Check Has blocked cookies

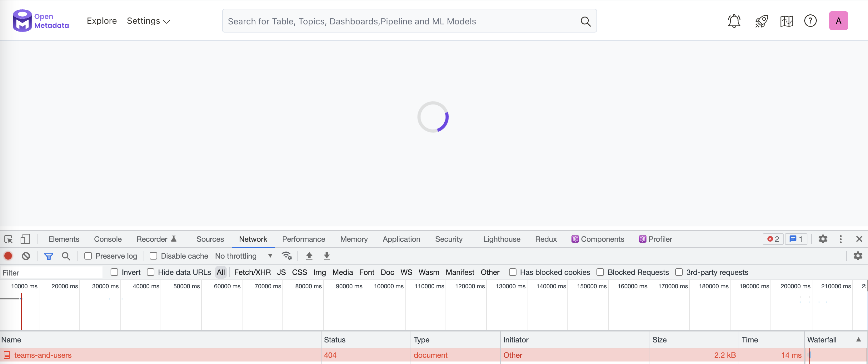512,272
